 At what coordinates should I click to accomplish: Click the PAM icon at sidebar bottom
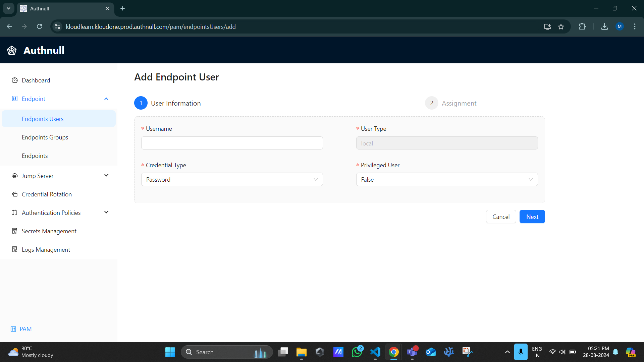coord(13,329)
